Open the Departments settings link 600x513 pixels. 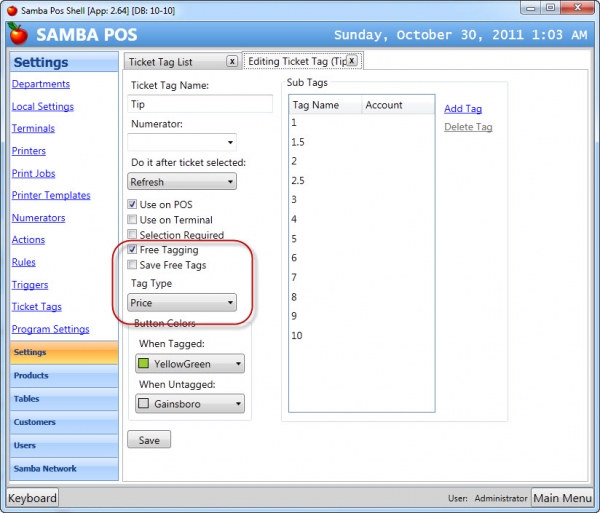(41, 84)
